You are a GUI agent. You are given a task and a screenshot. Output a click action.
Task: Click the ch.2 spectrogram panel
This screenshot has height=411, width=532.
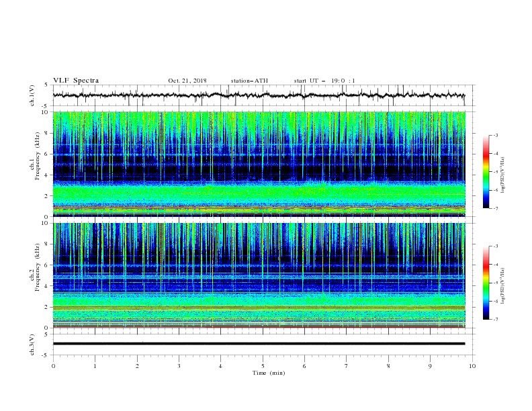pos(259,275)
